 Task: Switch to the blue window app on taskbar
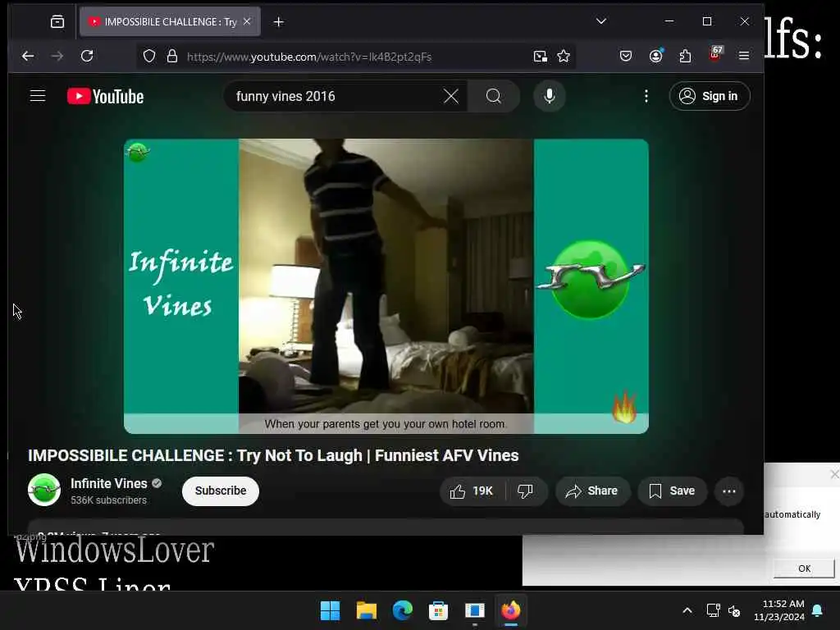pyautogui.click(x=475, y=610)
